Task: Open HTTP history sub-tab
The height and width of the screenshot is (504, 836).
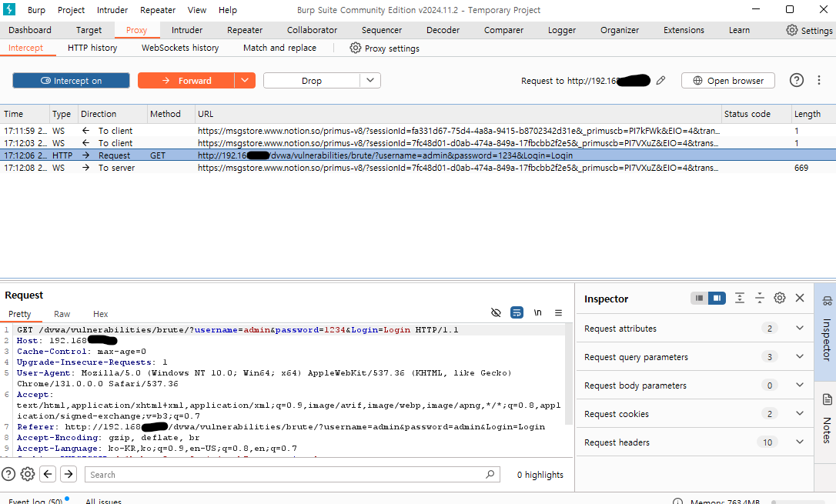Action: click(92, 48)
